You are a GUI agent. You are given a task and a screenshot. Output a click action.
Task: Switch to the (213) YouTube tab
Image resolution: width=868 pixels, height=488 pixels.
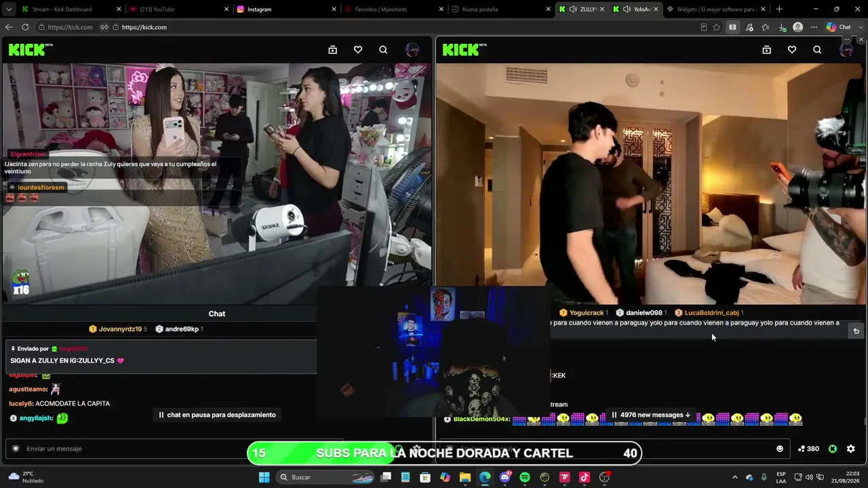point(179,9)
